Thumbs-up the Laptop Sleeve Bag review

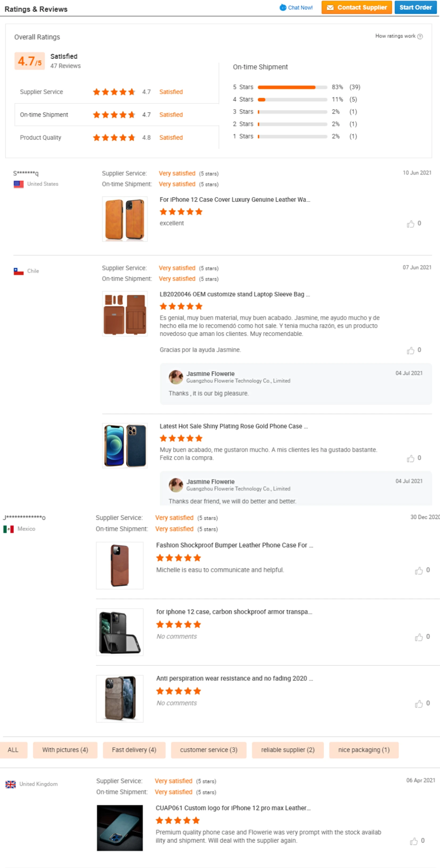pyautogui.click(x=410, y=350)
